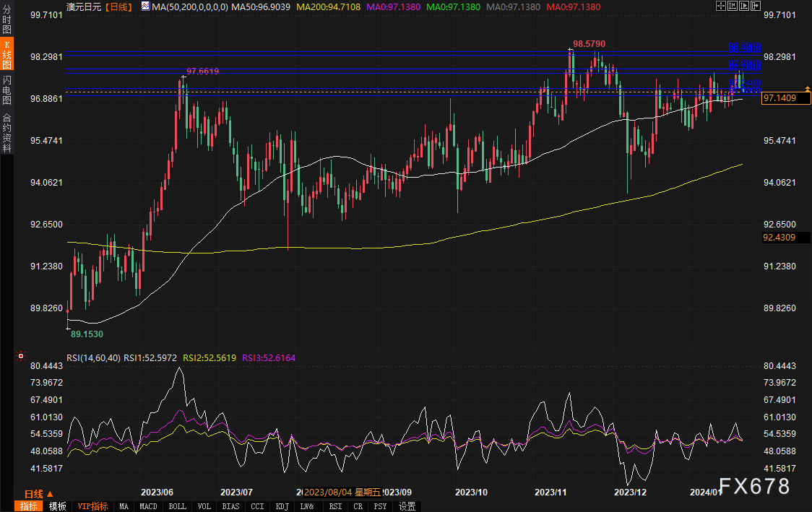The image size is (812, 512).
Task: Open the 合约资料 side tab
Action: (x=7, y=133)
